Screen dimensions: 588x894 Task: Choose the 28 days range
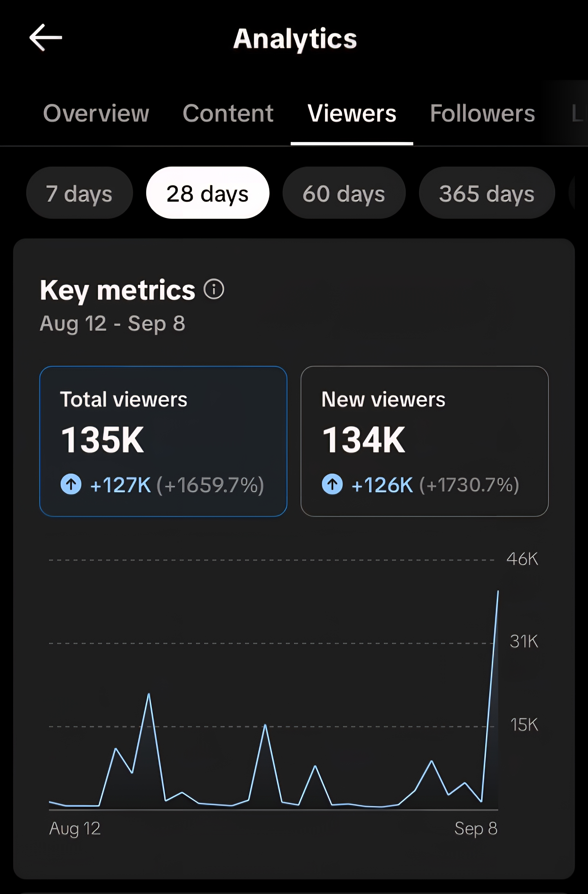click(x=207, y=193)
